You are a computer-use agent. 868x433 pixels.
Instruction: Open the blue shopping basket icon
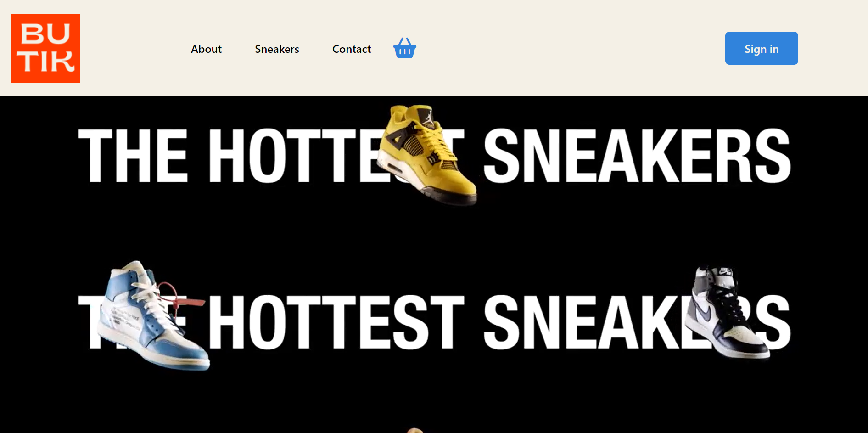point(404,48)
